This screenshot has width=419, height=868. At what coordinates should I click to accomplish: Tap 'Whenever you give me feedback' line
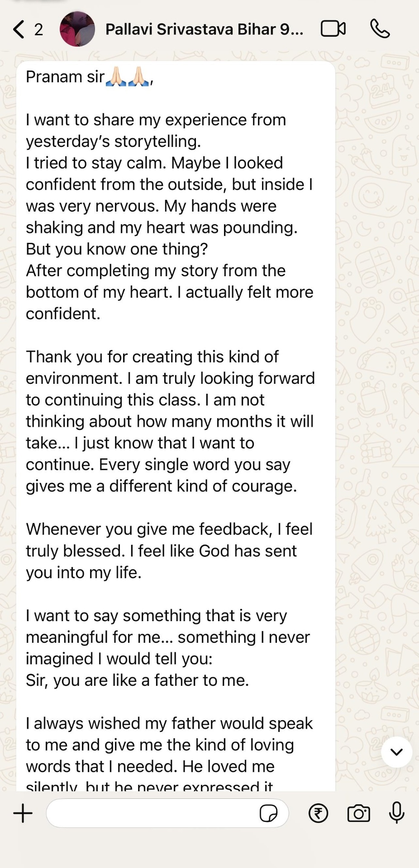(169, 529)
